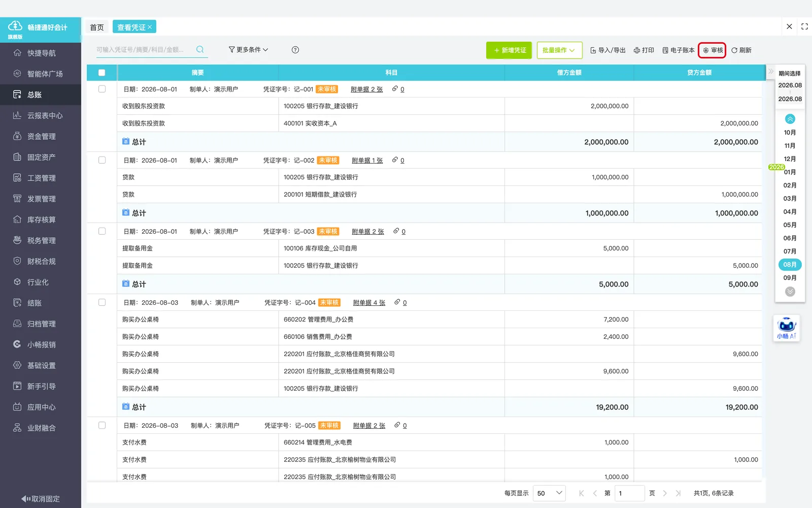
Task: Open the help question mark icon
Action: click(x=295, y=50)
